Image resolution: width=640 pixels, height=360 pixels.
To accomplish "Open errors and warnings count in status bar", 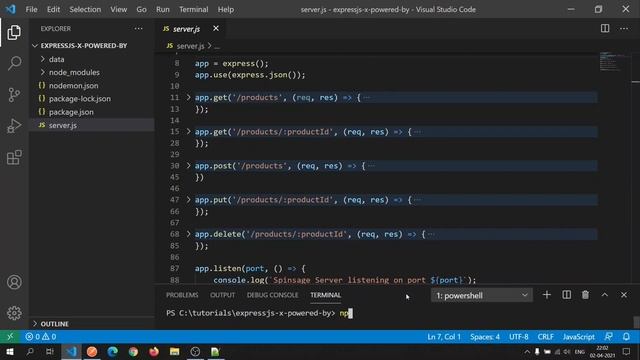I will [x=40, y=337].
